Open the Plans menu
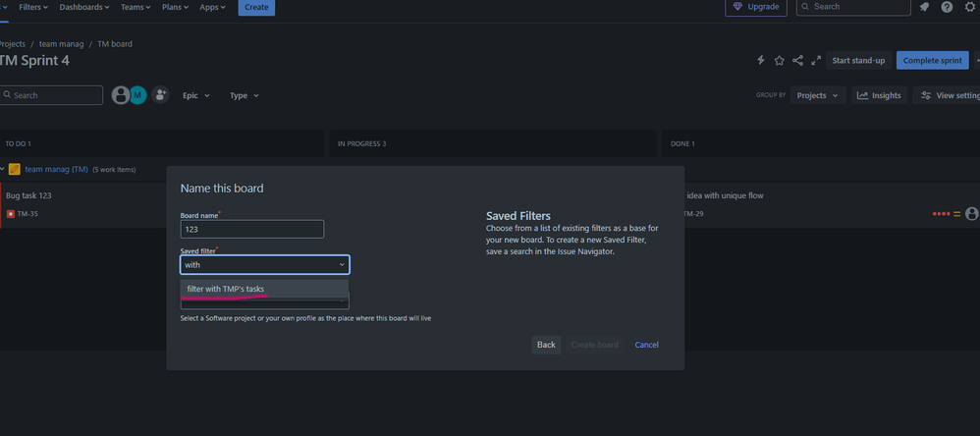This screenshot has height=436, width=980. click(175, 7)
